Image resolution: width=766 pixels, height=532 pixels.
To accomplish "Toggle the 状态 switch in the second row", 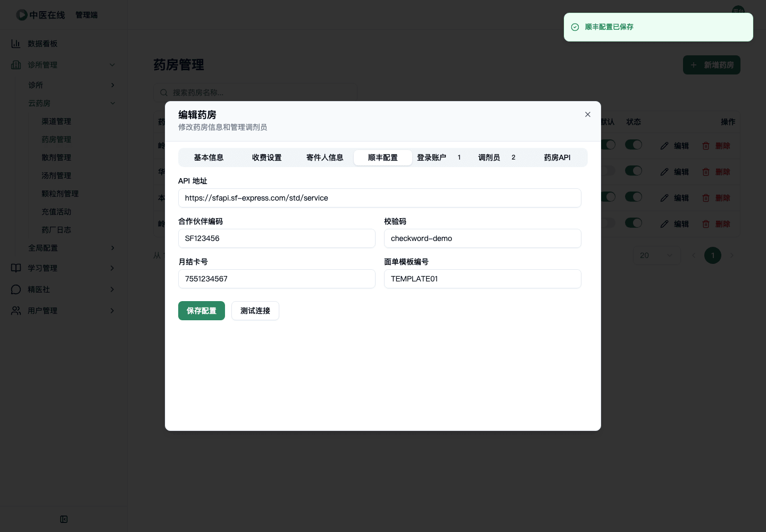I will [634, 171].
